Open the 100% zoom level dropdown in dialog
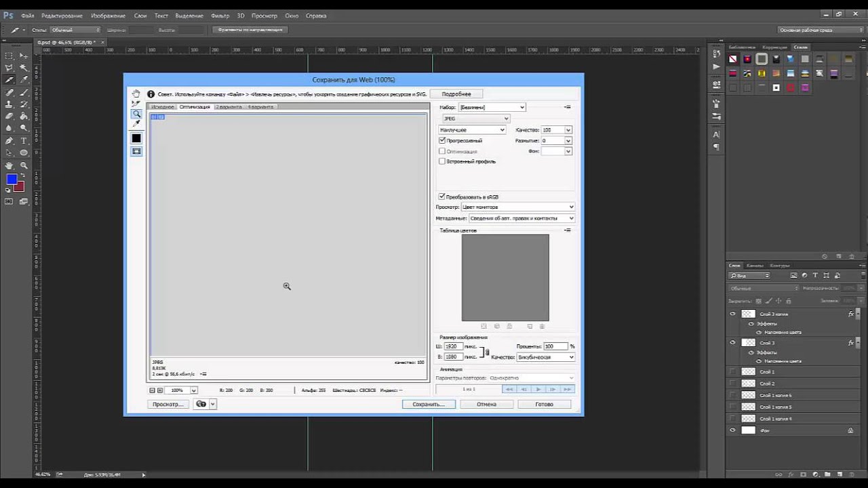868x488 pixels. (194, 390)
